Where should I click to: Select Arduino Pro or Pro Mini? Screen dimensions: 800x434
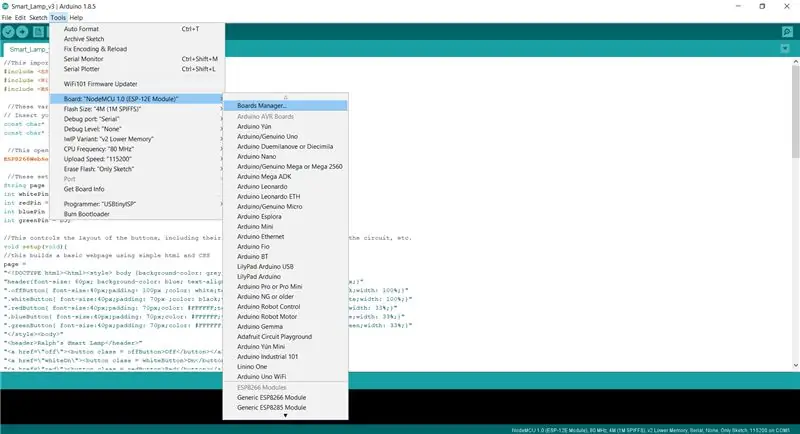(286, 287)
